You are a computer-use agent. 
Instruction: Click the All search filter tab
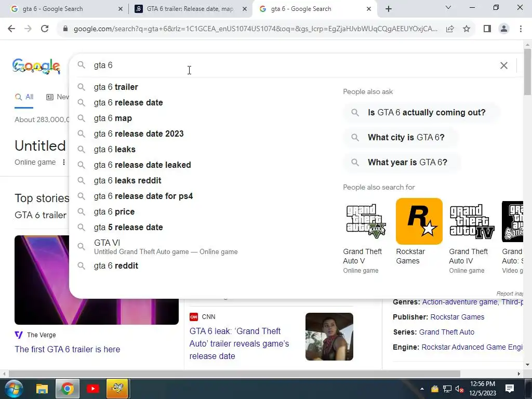[x=24, y=97]
